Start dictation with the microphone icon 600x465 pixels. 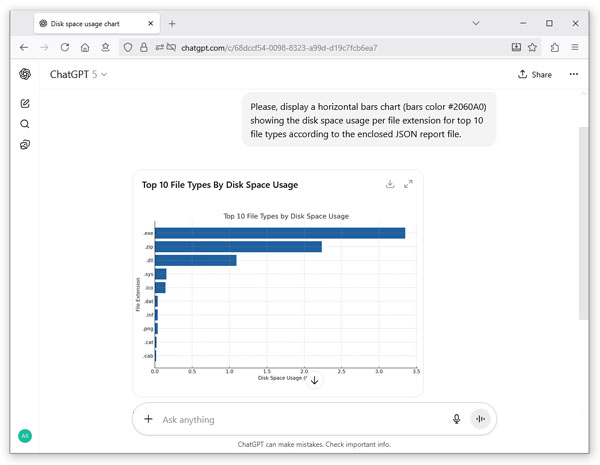click(456, 419)
